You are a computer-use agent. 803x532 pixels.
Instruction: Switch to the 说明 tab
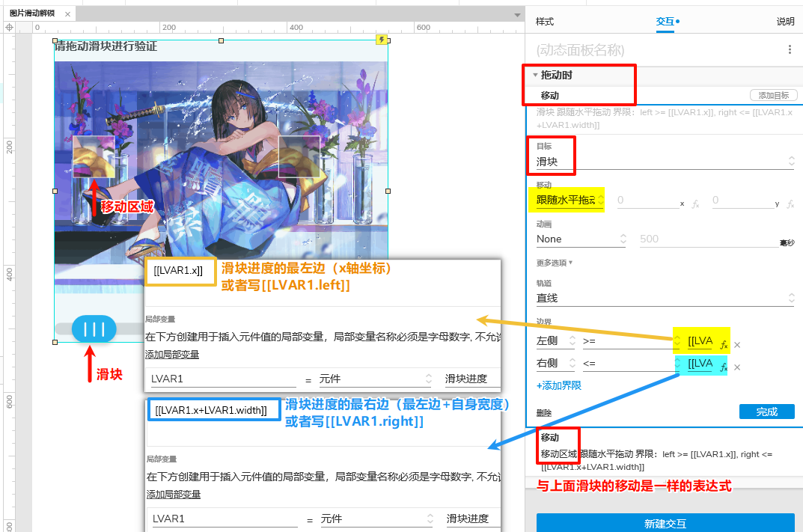[785, 22]
